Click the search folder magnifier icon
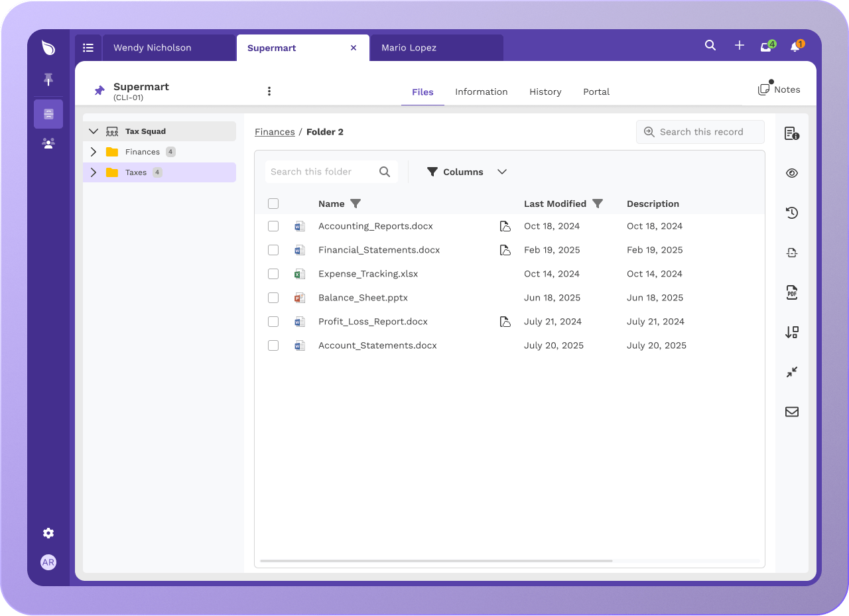Viewport: 849px width, 616px height. point(385,172)
